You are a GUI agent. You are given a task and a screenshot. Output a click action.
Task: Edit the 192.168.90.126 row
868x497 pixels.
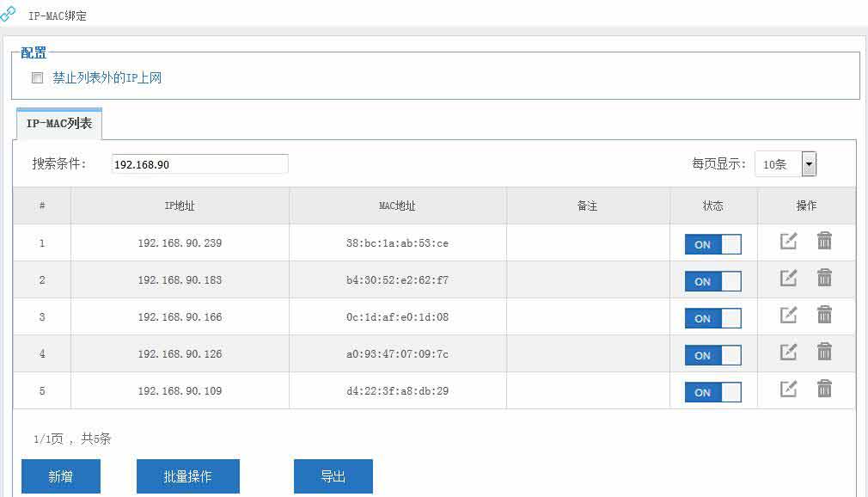788,353
